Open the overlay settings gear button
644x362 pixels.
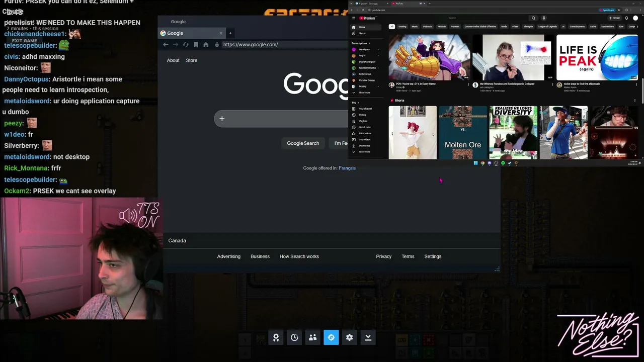point(350,338)
